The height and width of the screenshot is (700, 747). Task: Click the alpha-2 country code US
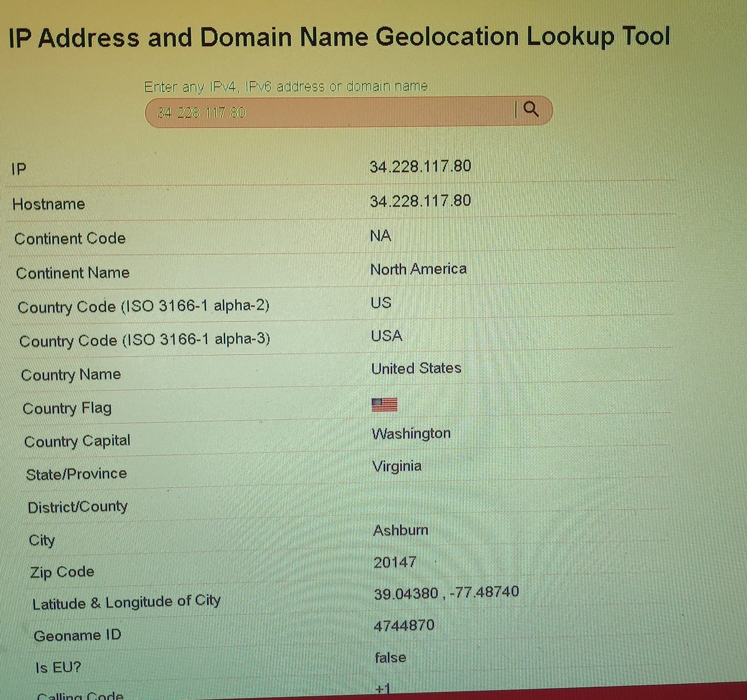pyautogui.click(x=381, y=302)
